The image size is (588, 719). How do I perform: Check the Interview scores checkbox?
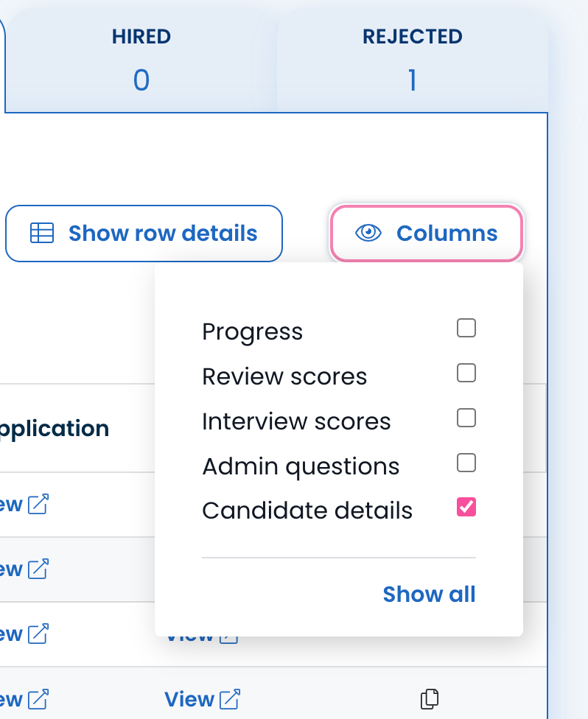[466, 418]
